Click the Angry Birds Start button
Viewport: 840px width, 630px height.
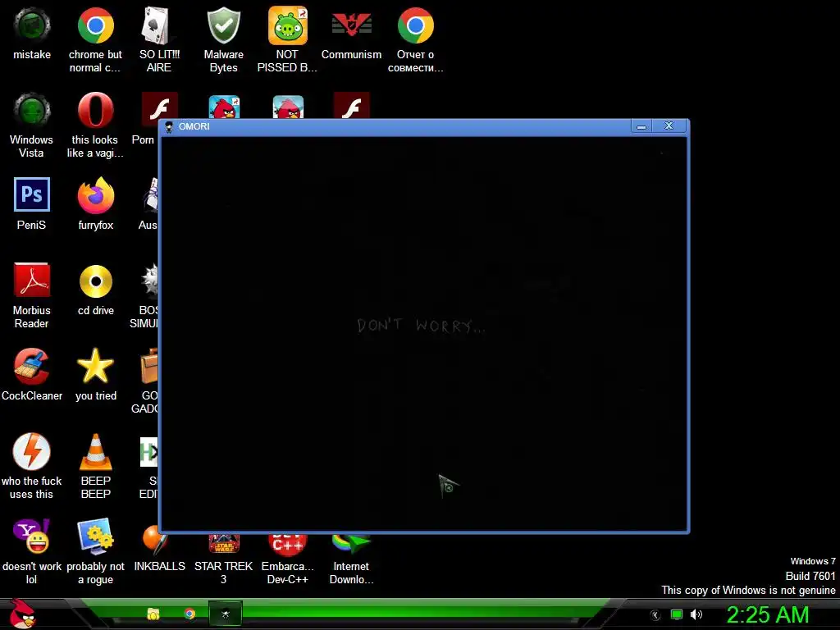click(x=22, y=614)
